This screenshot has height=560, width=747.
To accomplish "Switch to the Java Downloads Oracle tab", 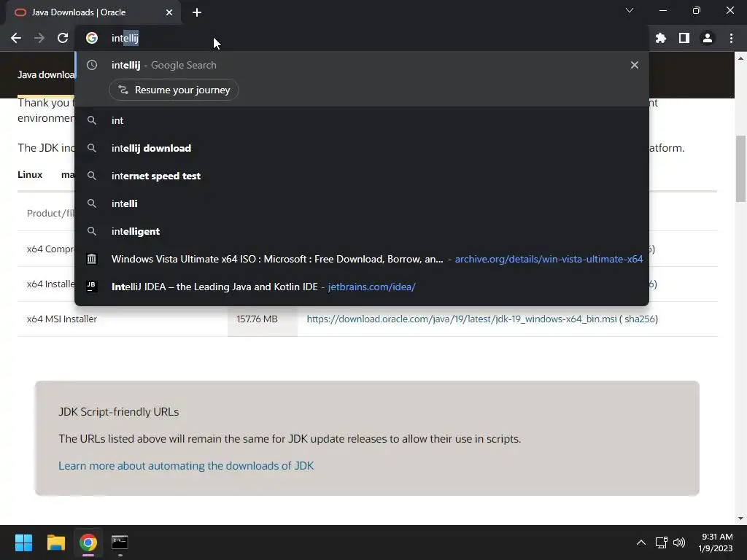I will [93, 12].
